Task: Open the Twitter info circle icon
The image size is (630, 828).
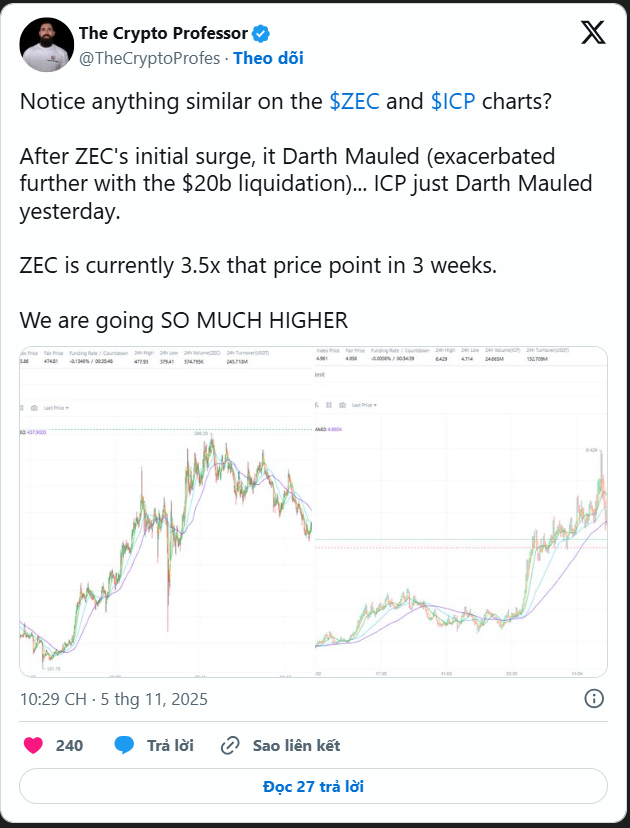Action: point(593,698)
